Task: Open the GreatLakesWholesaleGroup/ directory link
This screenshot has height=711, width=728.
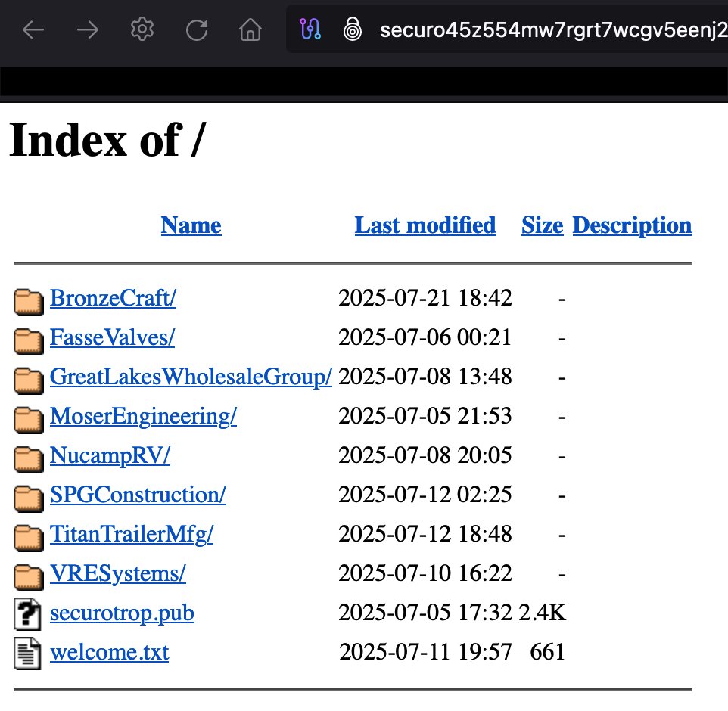Action: click(191, 377)
